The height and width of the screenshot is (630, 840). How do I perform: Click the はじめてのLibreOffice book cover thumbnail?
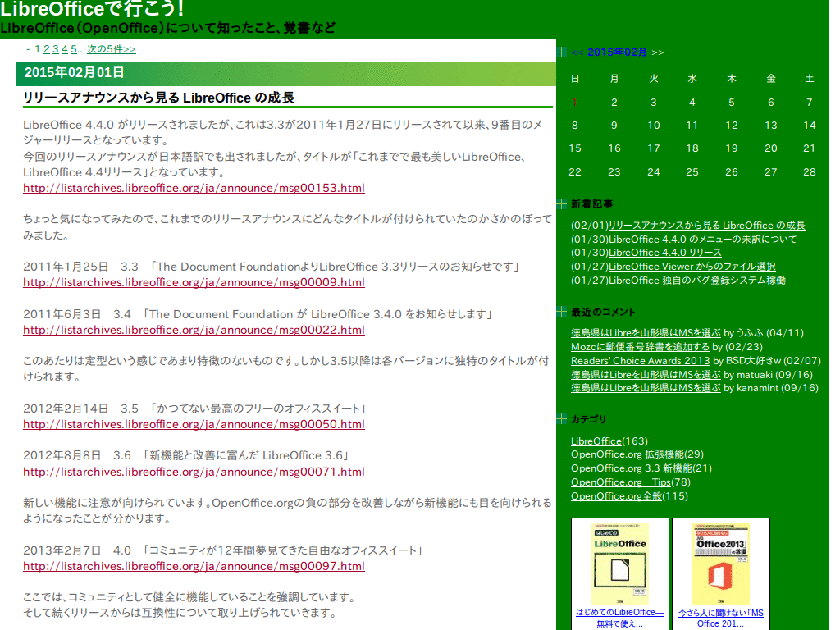[620, 563]
